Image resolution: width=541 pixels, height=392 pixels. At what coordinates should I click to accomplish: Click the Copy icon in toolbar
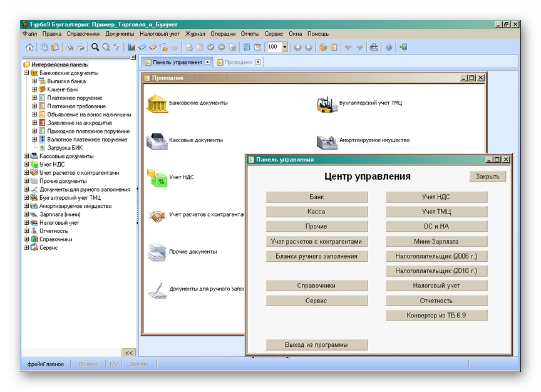44,47
